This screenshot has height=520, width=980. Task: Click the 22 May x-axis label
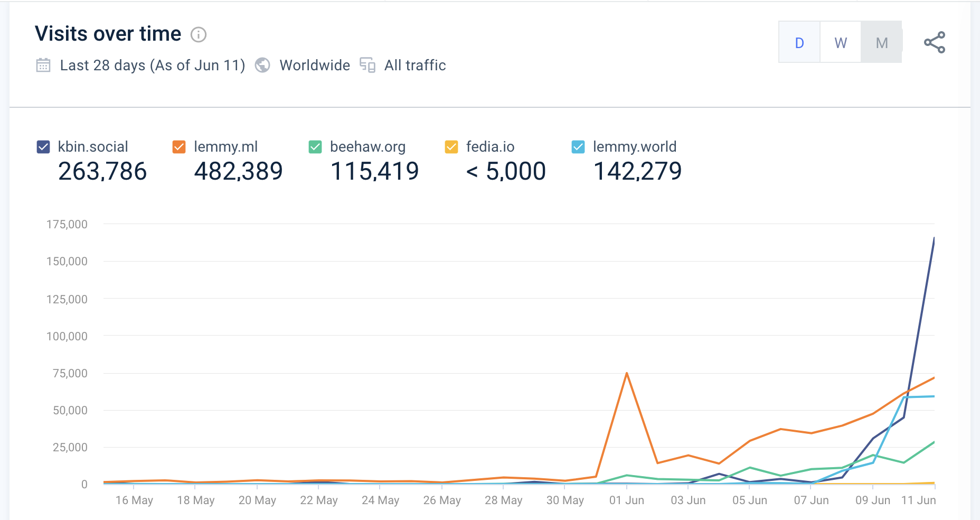coord(319,500)
